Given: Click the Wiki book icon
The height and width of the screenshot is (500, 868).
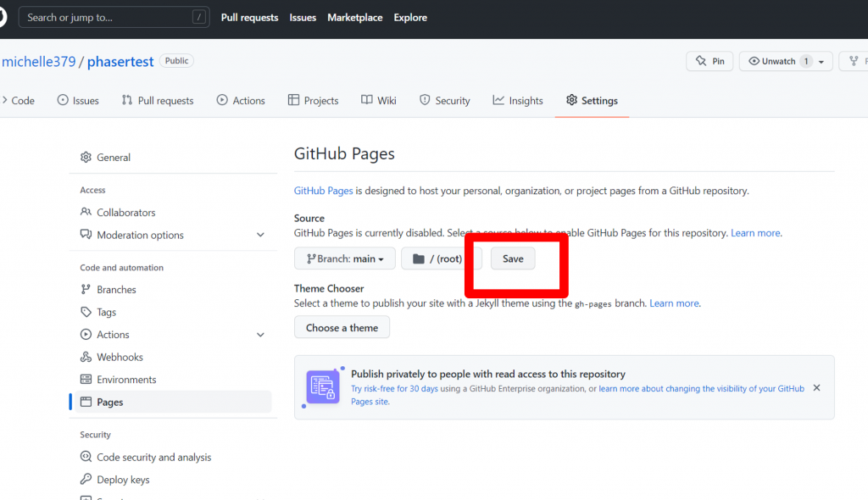Looking at the screenshot, I should click(x=366, y=100).
